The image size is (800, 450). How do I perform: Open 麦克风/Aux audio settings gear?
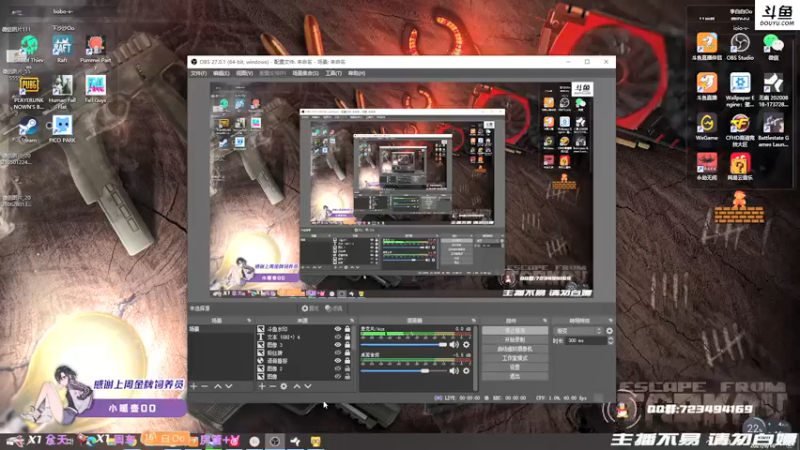point(466,344)
